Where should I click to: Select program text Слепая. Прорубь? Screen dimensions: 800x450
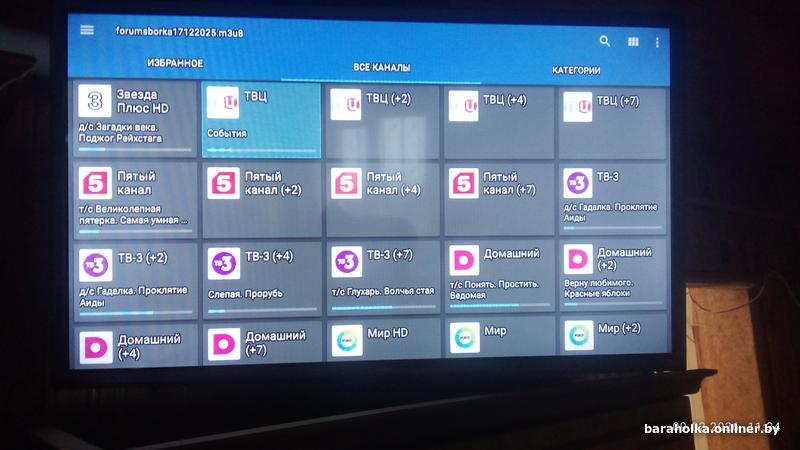point(245,294)
